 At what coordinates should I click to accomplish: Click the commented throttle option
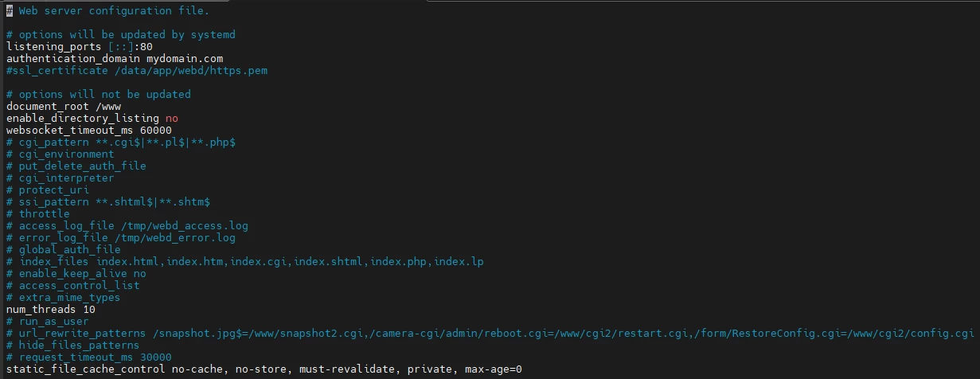pos(45,214)
